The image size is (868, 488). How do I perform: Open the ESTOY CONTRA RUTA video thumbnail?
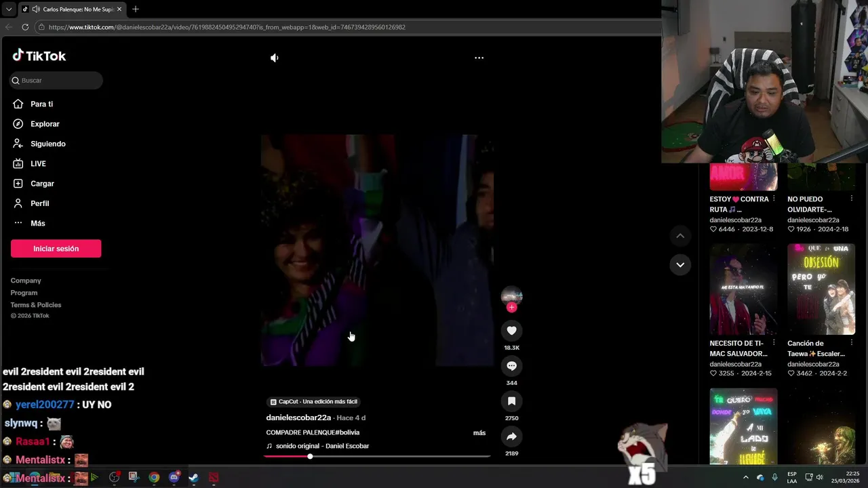click(743, 177)
